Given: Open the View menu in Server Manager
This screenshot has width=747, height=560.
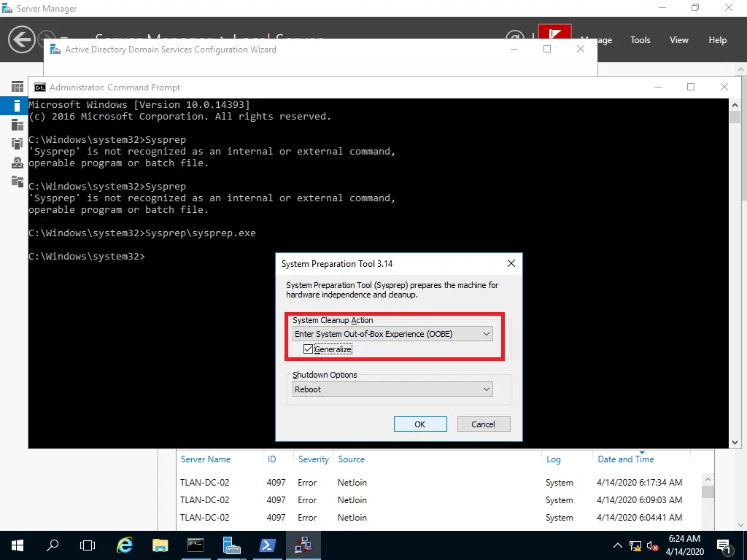Looking at the screenshot, I should (679, 40).
